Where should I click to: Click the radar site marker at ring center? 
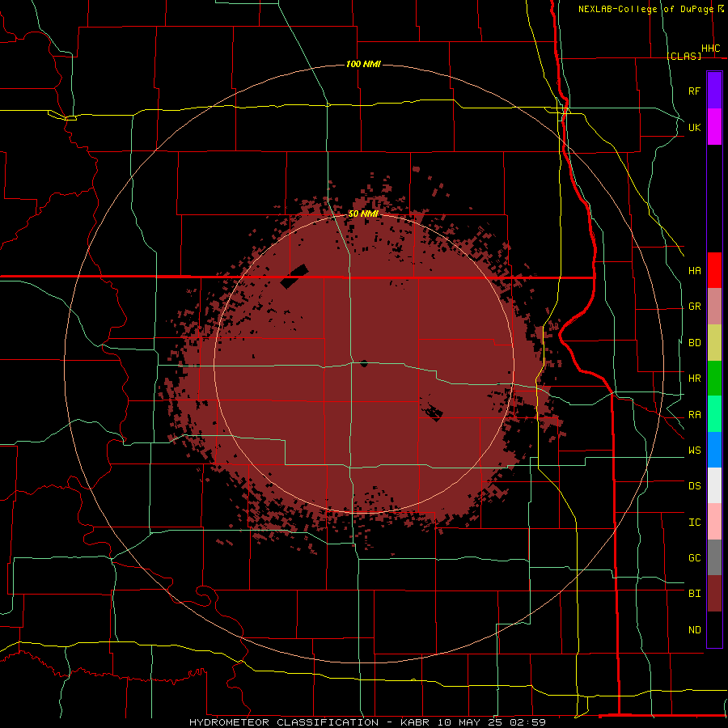tap(364, 363)
